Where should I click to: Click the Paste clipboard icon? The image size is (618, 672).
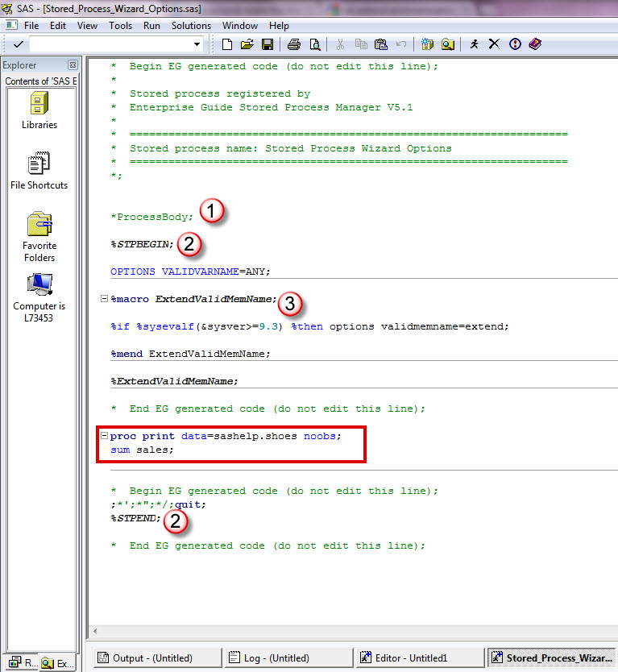[x=381, y=44]
